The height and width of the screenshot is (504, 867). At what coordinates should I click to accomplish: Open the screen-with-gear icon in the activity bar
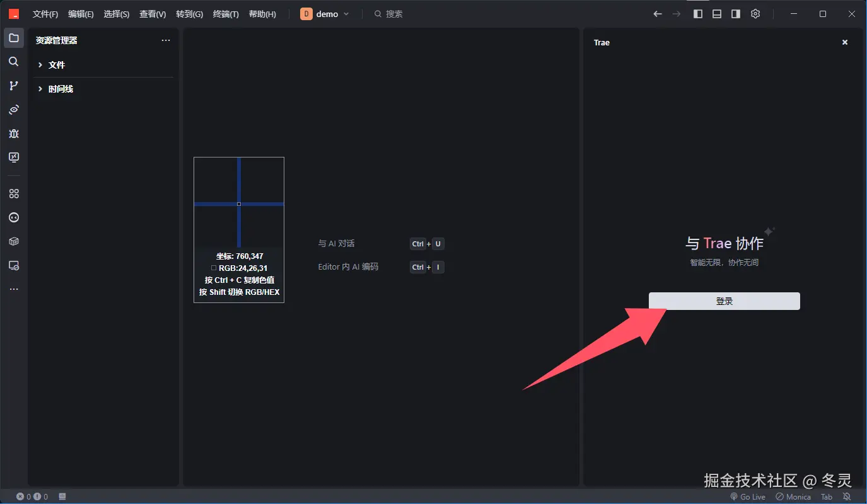click(x=14, y=266)
